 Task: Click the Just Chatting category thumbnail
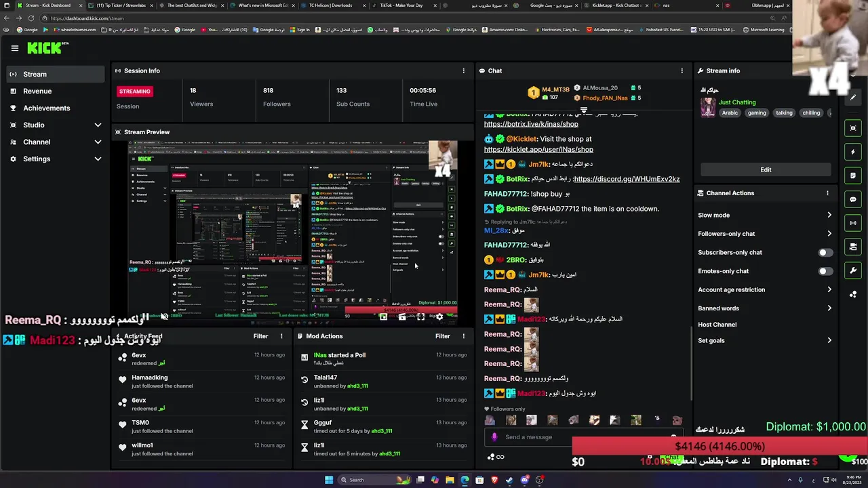pyautogui.click(x=708, y=108)
